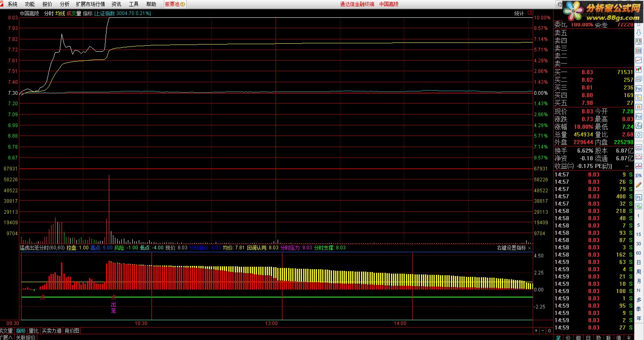
Task: Switch to the 竞价图 bottom tab
Action: tap(72, 331)
